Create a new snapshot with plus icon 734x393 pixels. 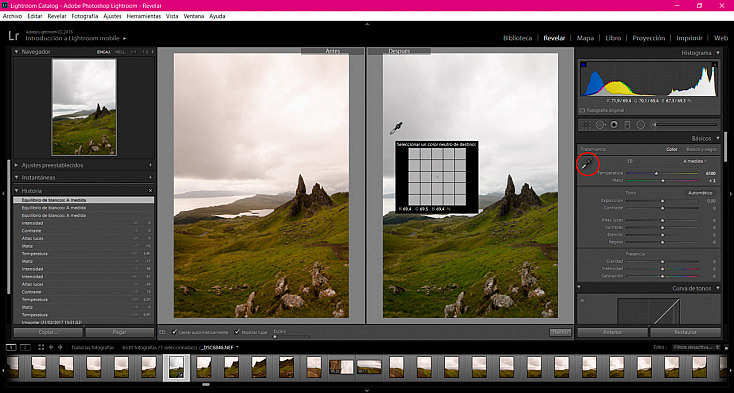pyautogui.click(x=150, y=177)
